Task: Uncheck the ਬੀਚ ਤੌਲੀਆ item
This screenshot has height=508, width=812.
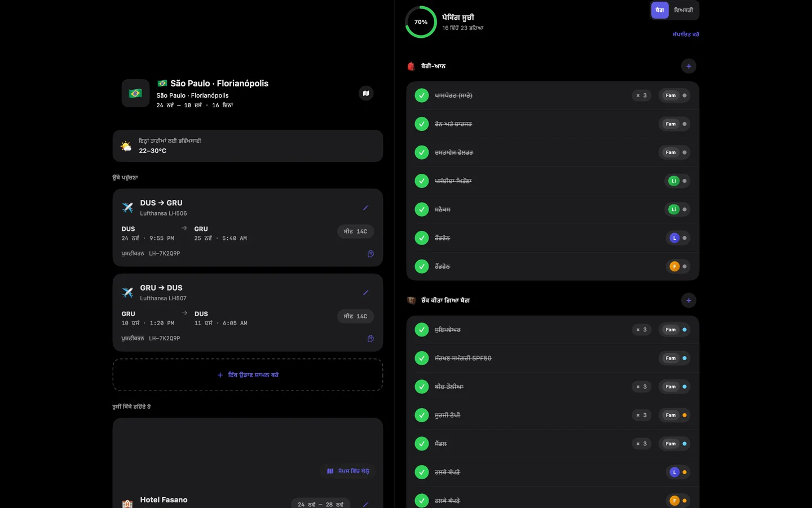Action: pos(422,387)
